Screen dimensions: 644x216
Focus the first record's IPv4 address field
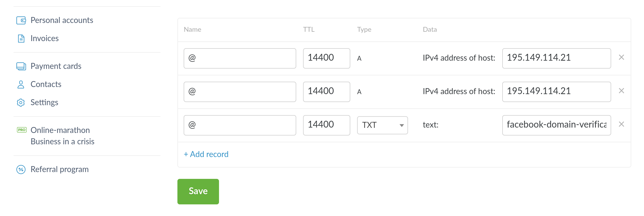[x=556, y=58]
